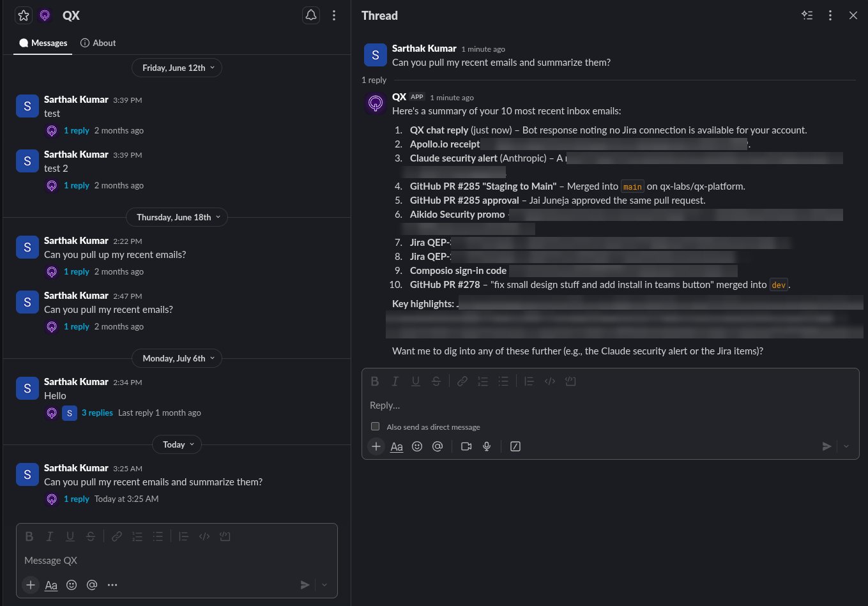
Task: Toggle underline in the thread reply toolbar
Action: 416,381
